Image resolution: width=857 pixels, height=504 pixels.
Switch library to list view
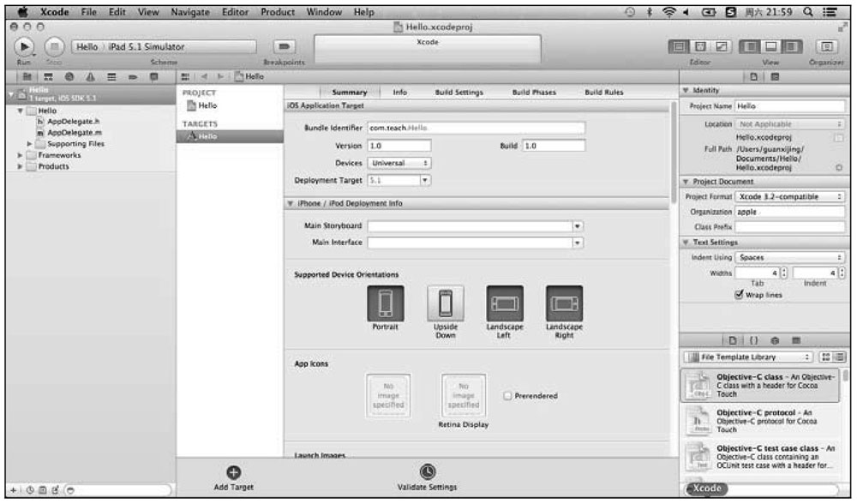[x=839, y=357]
